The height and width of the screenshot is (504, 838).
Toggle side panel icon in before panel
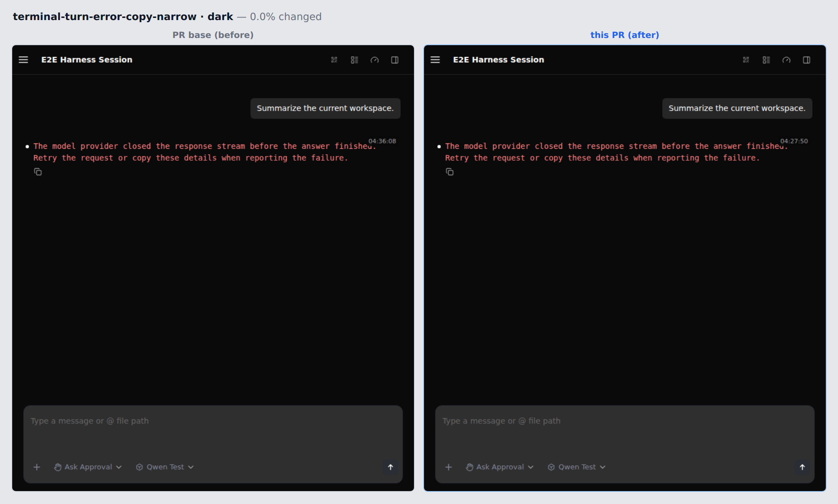(x=395, y=60)
